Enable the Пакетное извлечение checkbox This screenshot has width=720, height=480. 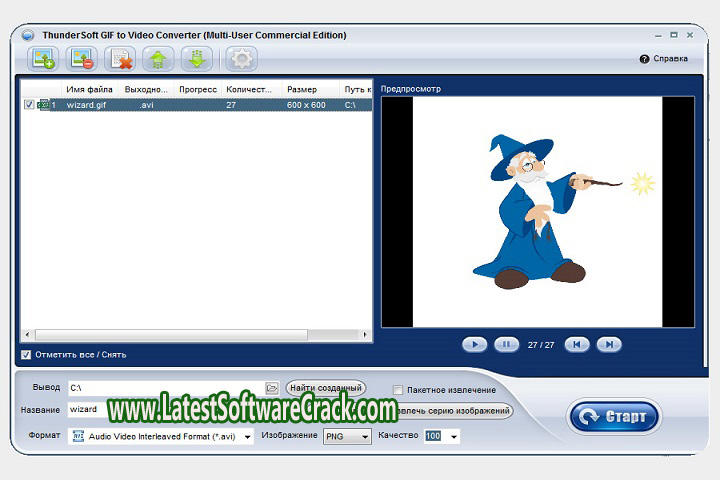(398, 390)
